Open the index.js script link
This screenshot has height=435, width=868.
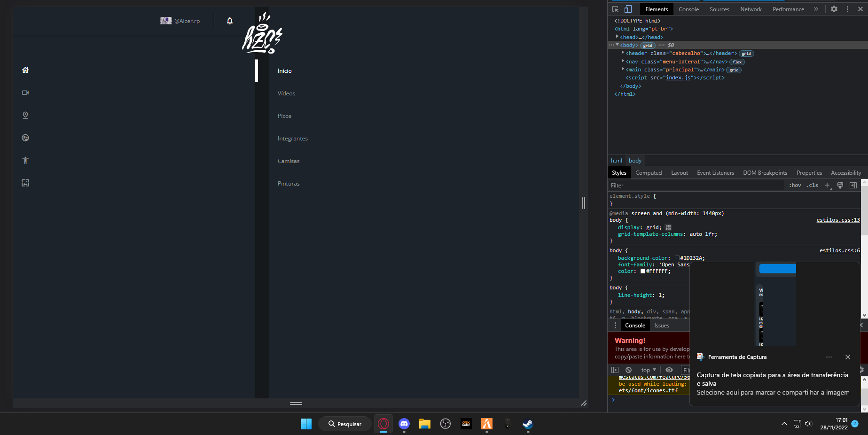click(678, 78)
